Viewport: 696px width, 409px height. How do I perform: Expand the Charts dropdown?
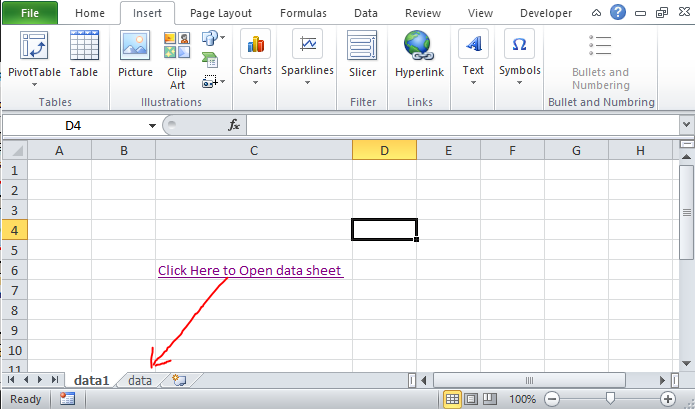tap(255, 58)
